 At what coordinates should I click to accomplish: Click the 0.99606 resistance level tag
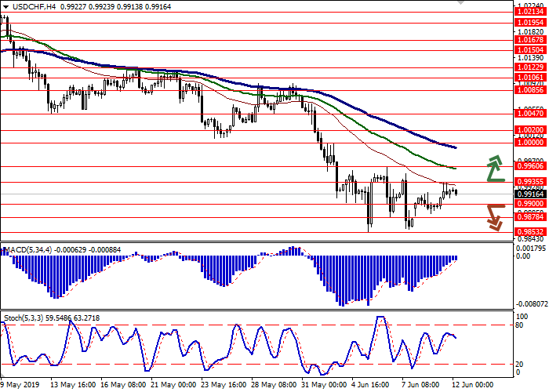tap(530, 166)
